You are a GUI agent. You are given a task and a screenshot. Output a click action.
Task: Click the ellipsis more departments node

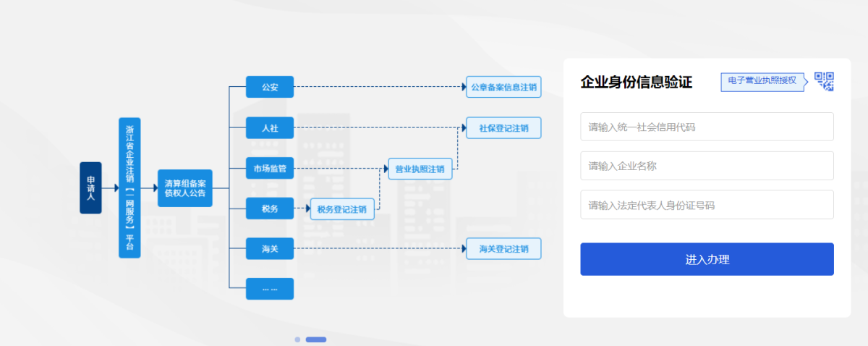click(269, 289)
